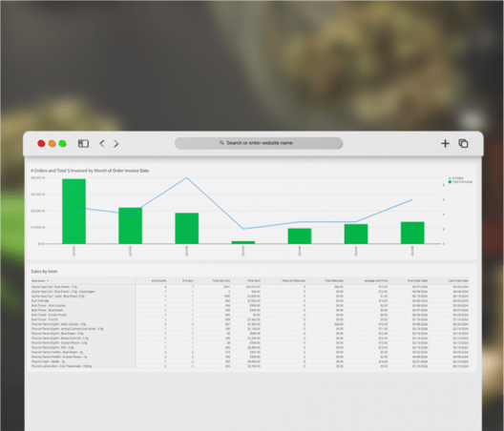This screenshot has width=504, height=431.
Task: Focus the Search or enter website name field
Action: coord(259,143)
